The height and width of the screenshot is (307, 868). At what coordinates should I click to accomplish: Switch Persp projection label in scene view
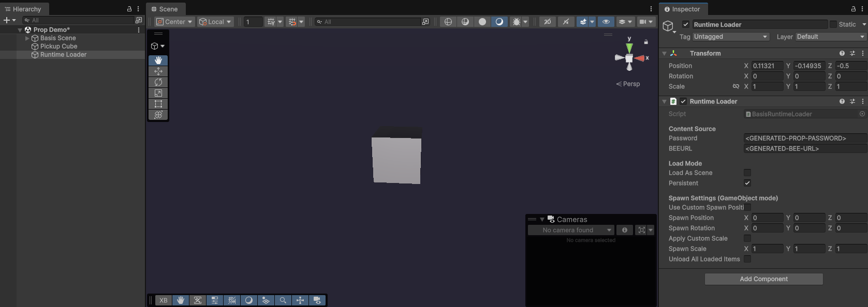coord(628,84)
